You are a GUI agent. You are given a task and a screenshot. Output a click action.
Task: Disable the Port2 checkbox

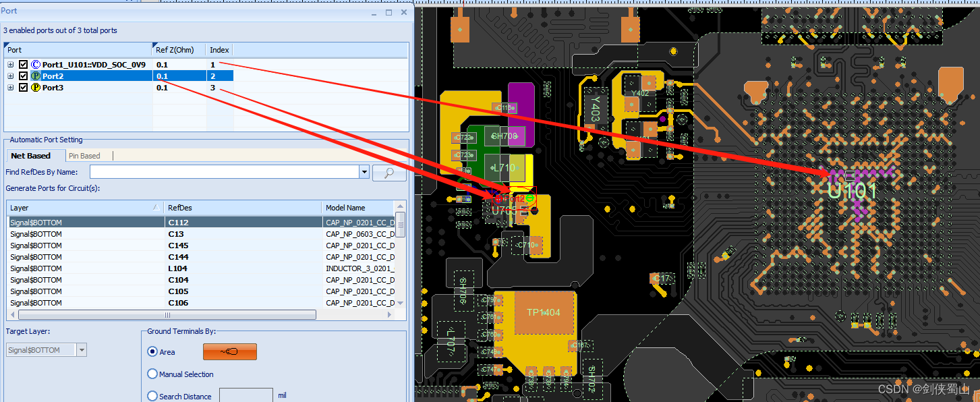(x=24, y=76)
